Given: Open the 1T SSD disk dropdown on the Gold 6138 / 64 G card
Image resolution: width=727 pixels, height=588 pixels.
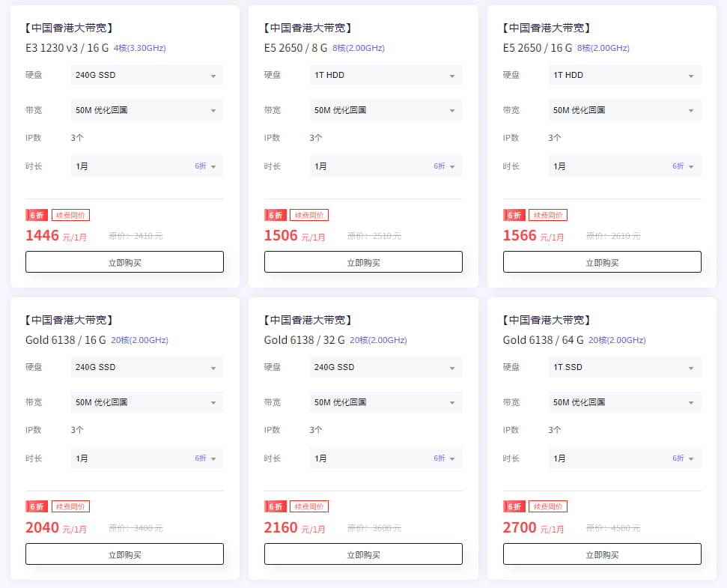Looking at the screenshot, I should (624, 367).
